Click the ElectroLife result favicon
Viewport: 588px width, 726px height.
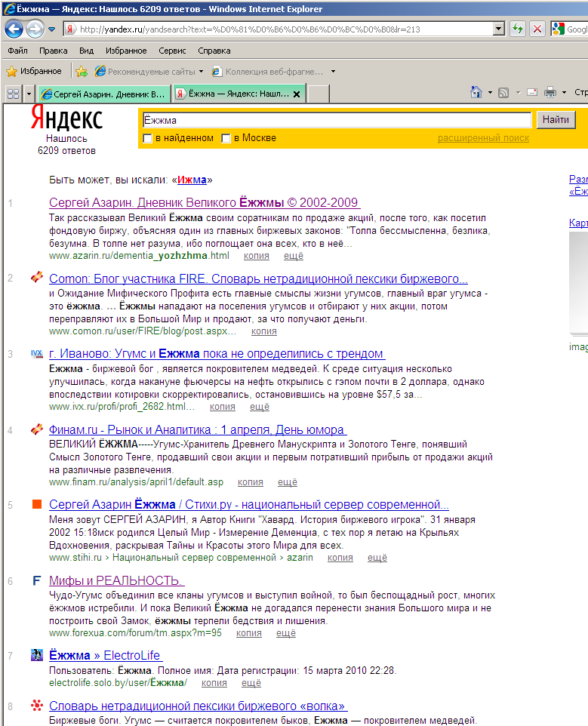37,655
